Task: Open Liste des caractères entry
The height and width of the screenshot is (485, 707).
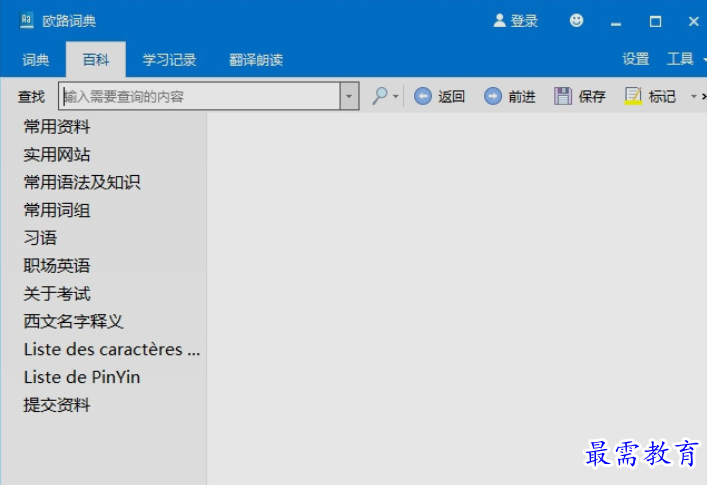Action: coord(112,349)
